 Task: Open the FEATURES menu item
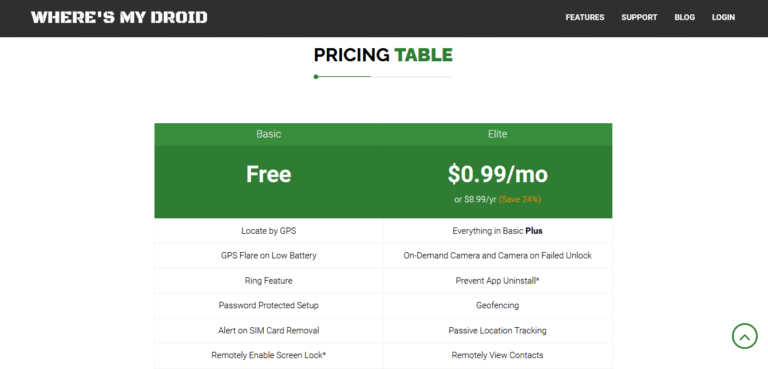585,17
